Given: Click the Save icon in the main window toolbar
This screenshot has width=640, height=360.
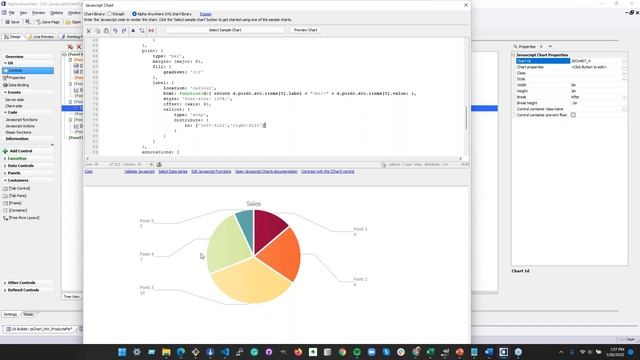Looking at the screenshot, I should 13,22.
